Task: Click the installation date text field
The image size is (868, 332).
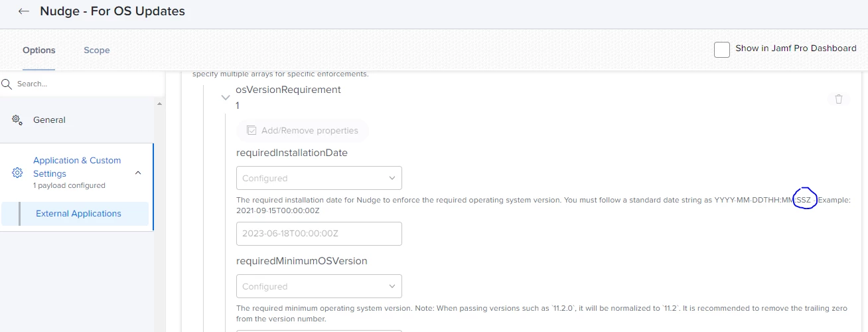Action: 319,234
